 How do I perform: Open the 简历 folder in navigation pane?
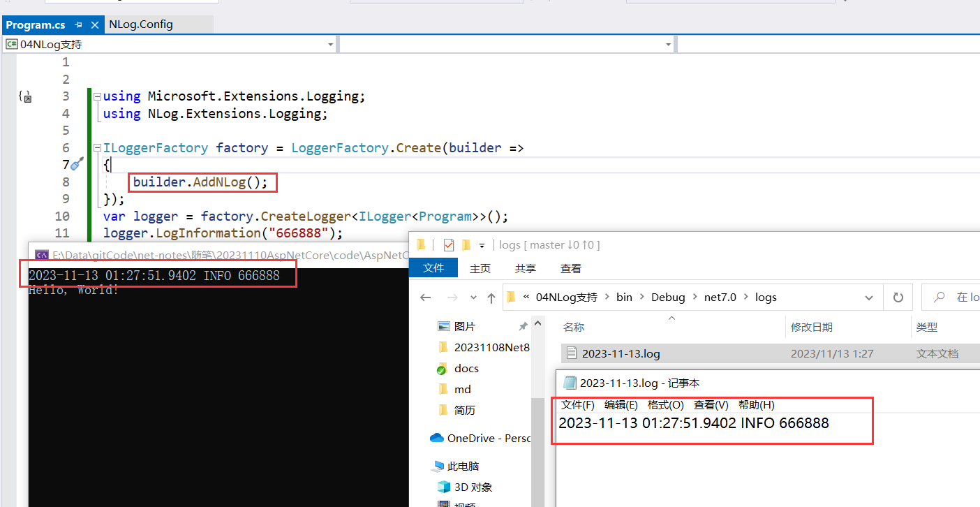coord(465,410)
